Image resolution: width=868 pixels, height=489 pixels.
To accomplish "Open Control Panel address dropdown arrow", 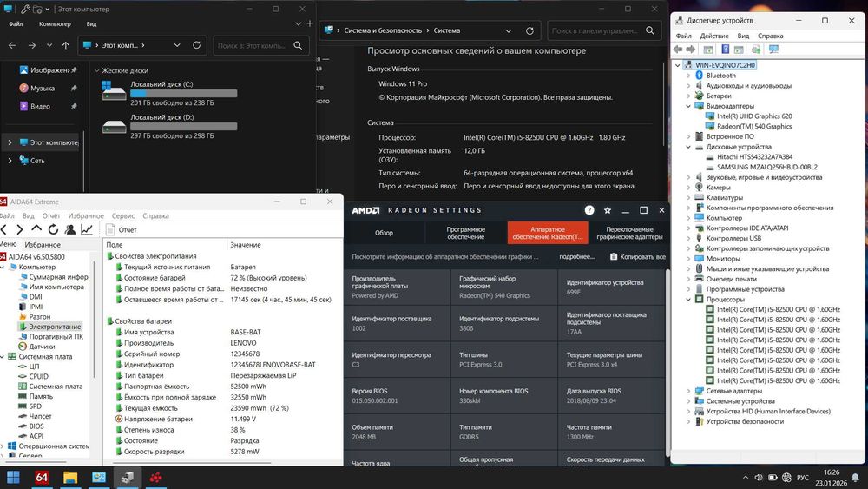I will click(x=509, y=31).
